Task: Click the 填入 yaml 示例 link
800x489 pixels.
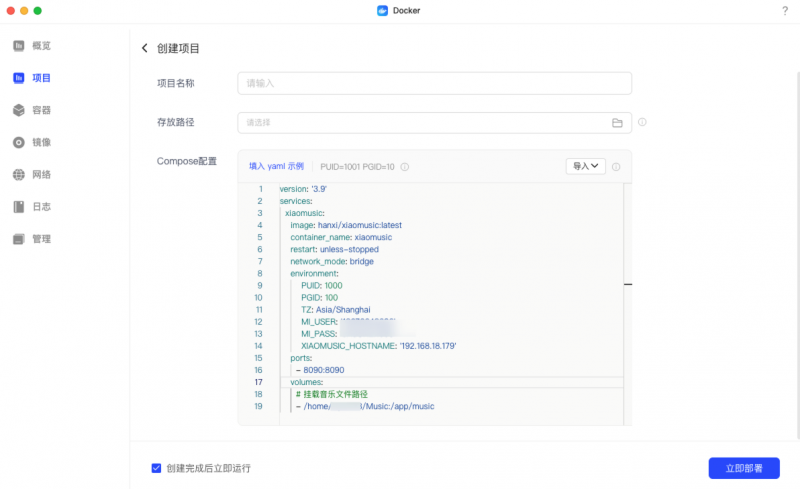Action: pos(276,166)
